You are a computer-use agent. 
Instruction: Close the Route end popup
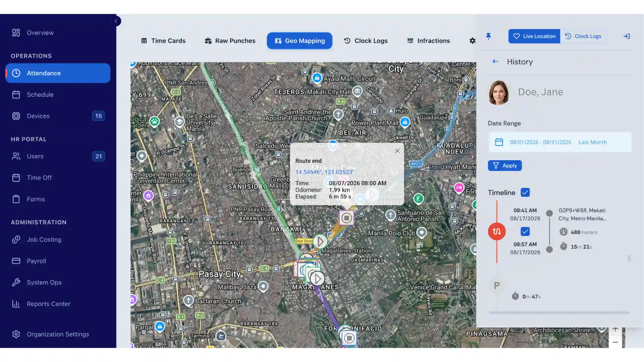point(397,151)
